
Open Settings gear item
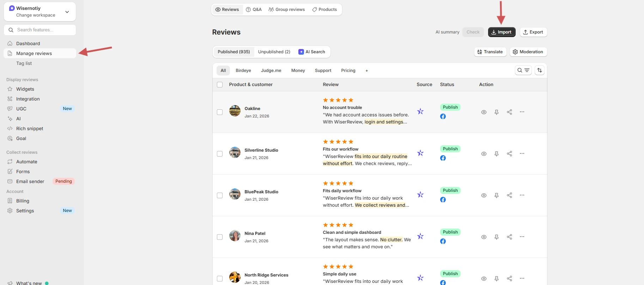(10, 211)
